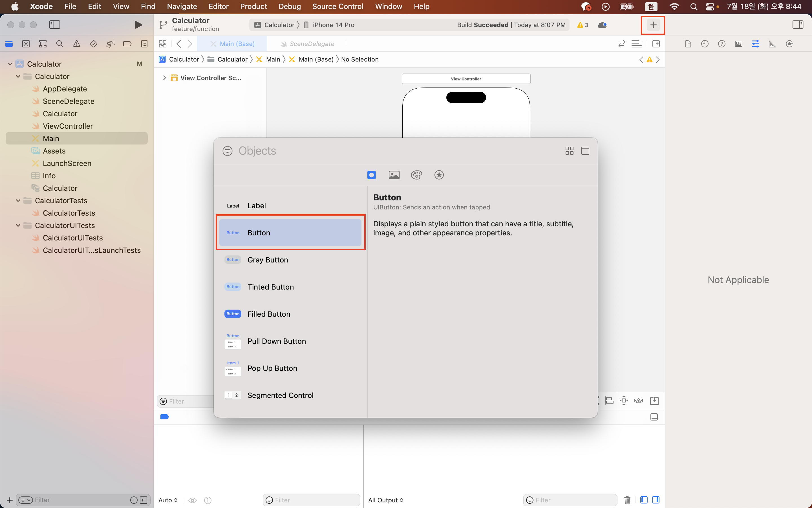Open the Debug navigator

click(111, 44)
